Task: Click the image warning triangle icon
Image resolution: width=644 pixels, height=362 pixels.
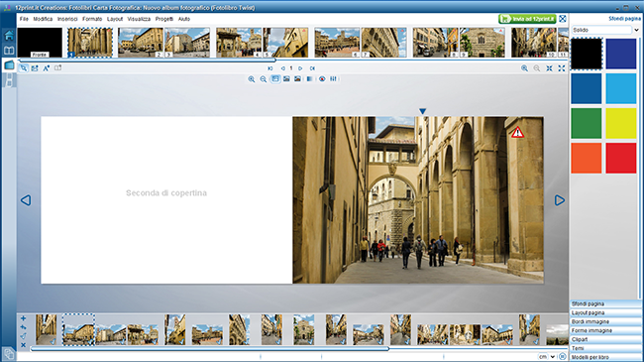Action: [517, 132]
